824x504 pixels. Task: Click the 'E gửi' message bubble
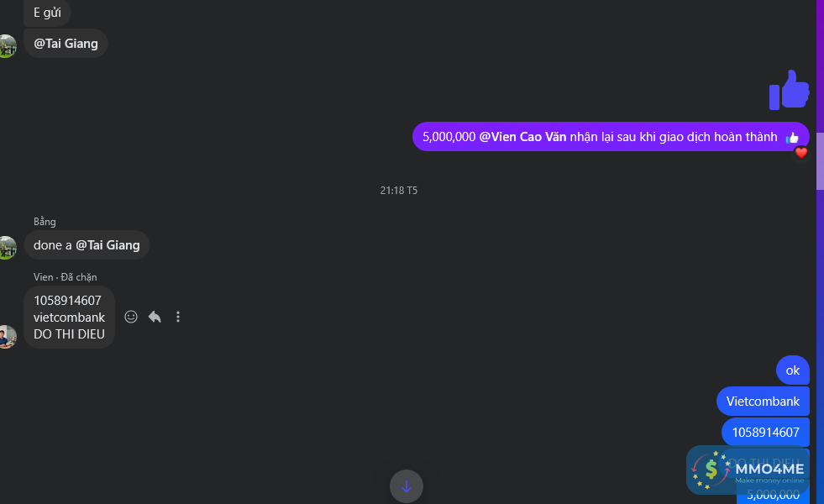point(47,13)
